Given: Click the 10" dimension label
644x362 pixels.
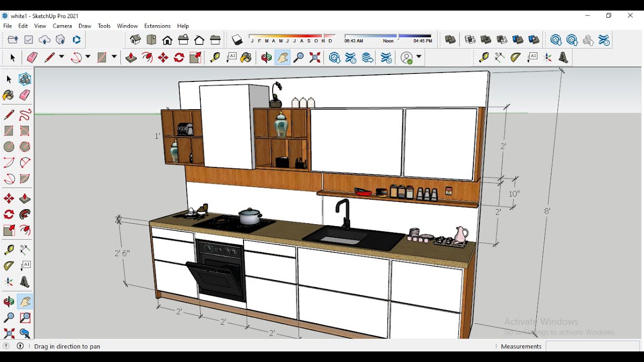Looking at the screenshot, I should [514, 194].
